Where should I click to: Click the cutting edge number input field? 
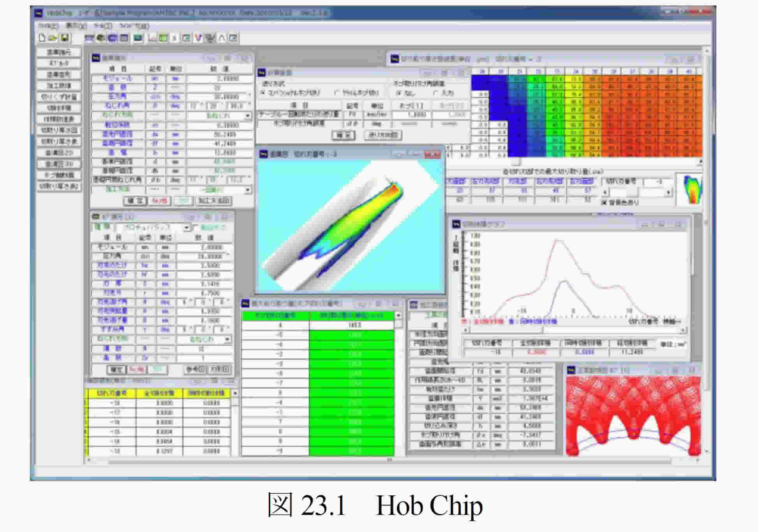[x=658, y=182]
